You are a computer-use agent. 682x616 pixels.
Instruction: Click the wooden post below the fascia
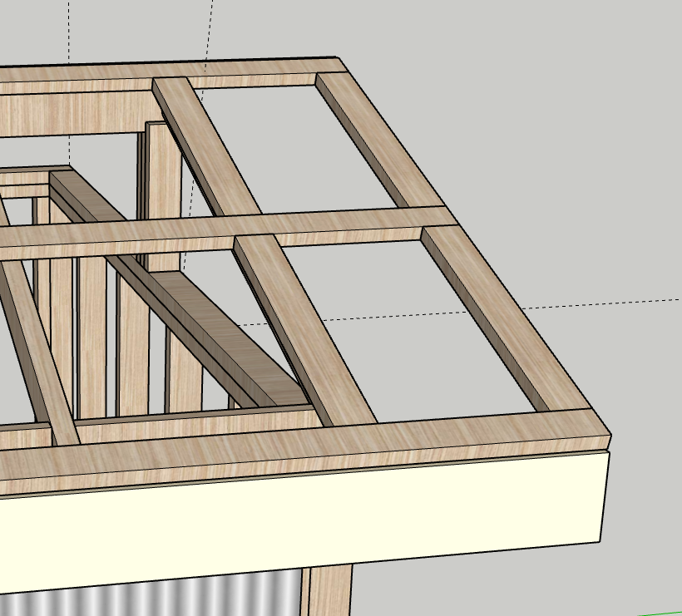329,592
